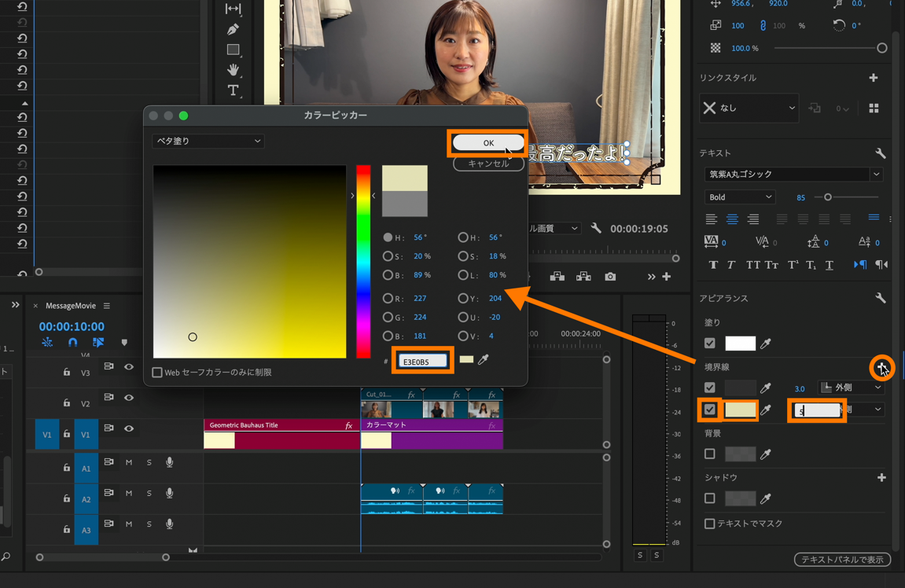The image size is (905, 588).
Task: Select the Geometric Bauhaus Title clip
Action: pos(281,434)
